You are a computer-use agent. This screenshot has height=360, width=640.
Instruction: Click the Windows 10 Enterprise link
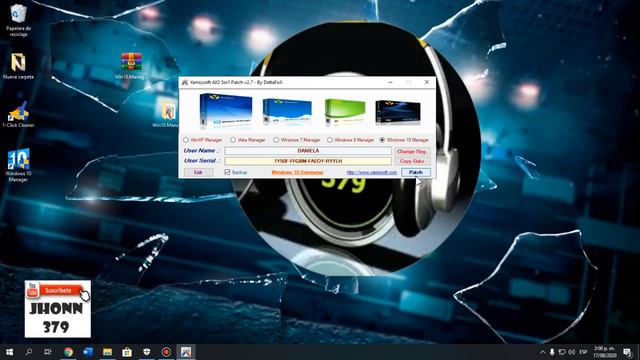tap(297, 173)
